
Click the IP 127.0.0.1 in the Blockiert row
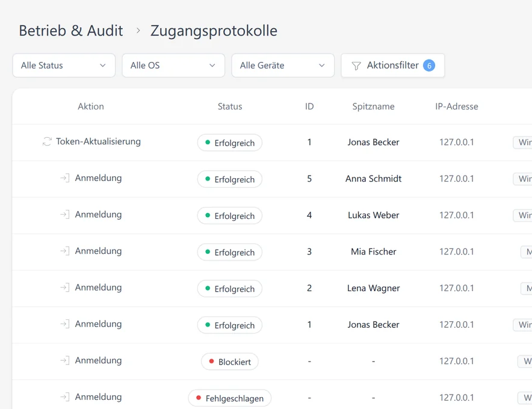point(457,361)
